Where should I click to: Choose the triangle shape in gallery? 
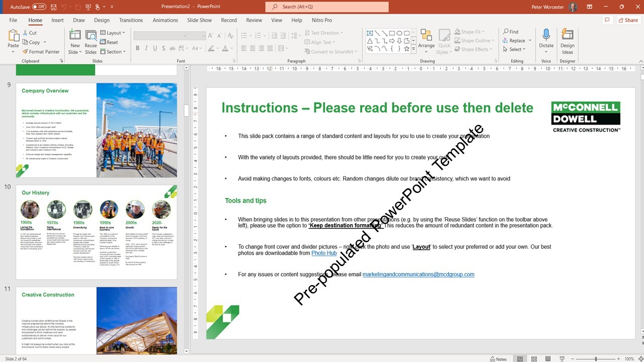coord(370,41)
